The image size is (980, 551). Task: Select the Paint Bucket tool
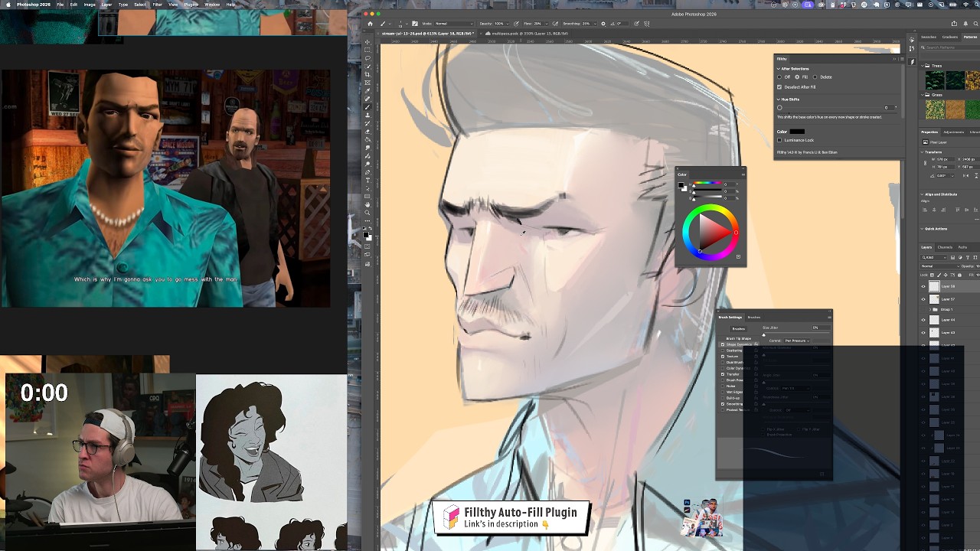367,139
